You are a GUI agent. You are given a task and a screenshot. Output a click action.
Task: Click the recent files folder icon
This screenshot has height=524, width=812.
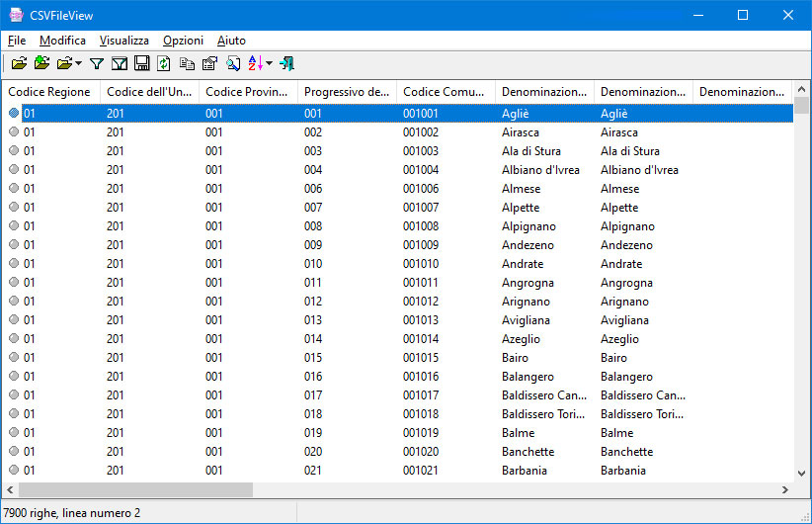pyautogui.click(x=65, y=63)
